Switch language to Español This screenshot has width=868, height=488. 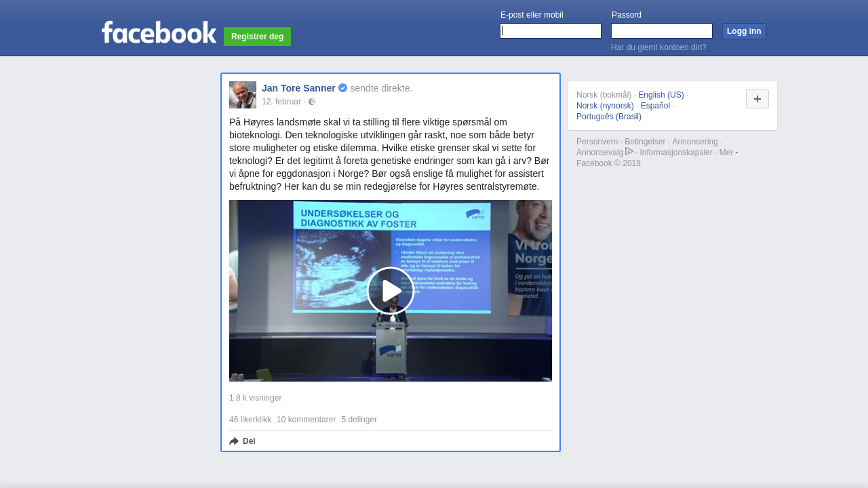click(x=655, y=106)
